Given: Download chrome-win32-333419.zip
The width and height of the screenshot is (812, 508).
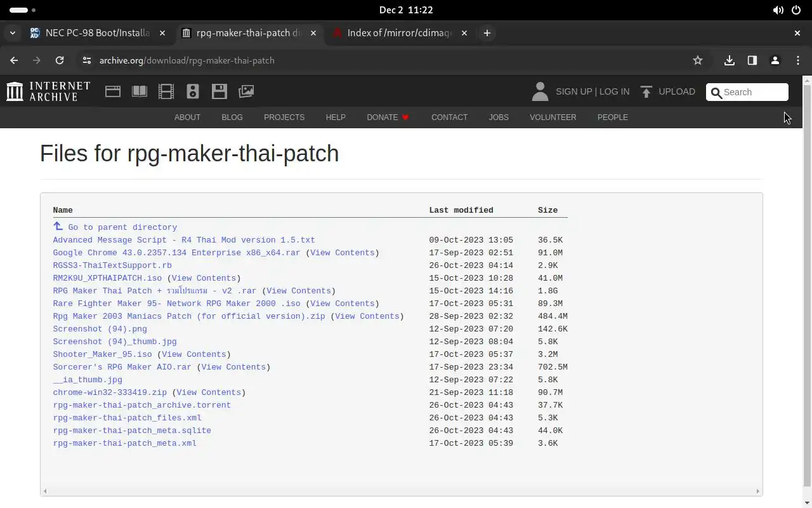Looking at the screenshot, I should [x=110, y=392].
